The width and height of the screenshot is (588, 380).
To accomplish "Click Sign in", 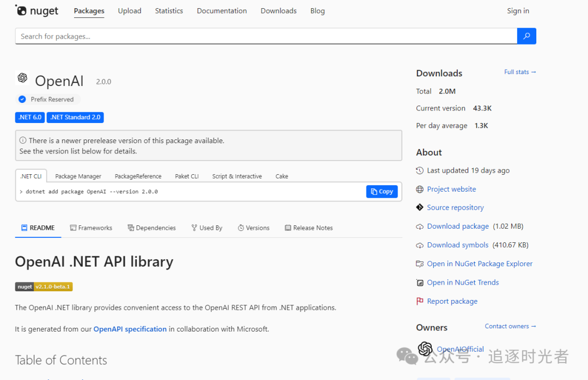I will click(518, 11).
